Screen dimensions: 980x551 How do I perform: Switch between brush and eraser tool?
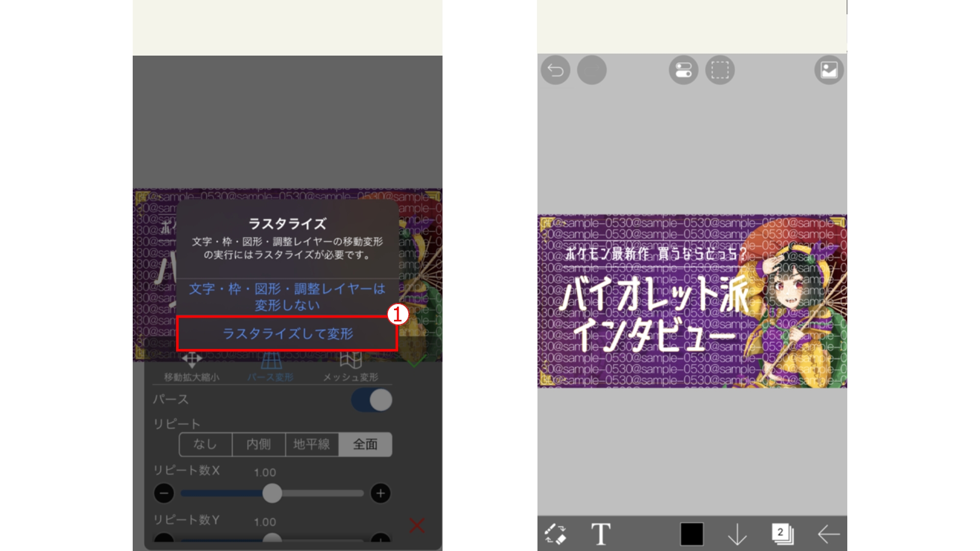[x=556, y=534]
